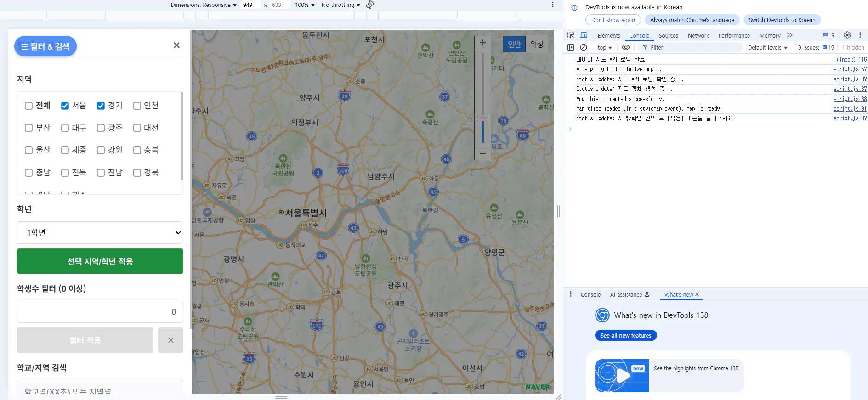Play the Chrome 138 highlights video thumbnail
This screenshot has height=400, width=868.
[622, 376]
